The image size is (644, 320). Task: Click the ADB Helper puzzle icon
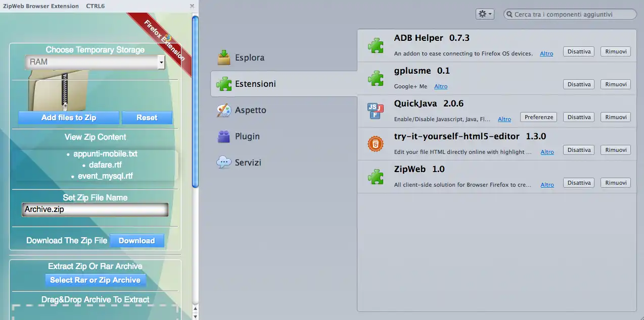click(376, 46)
